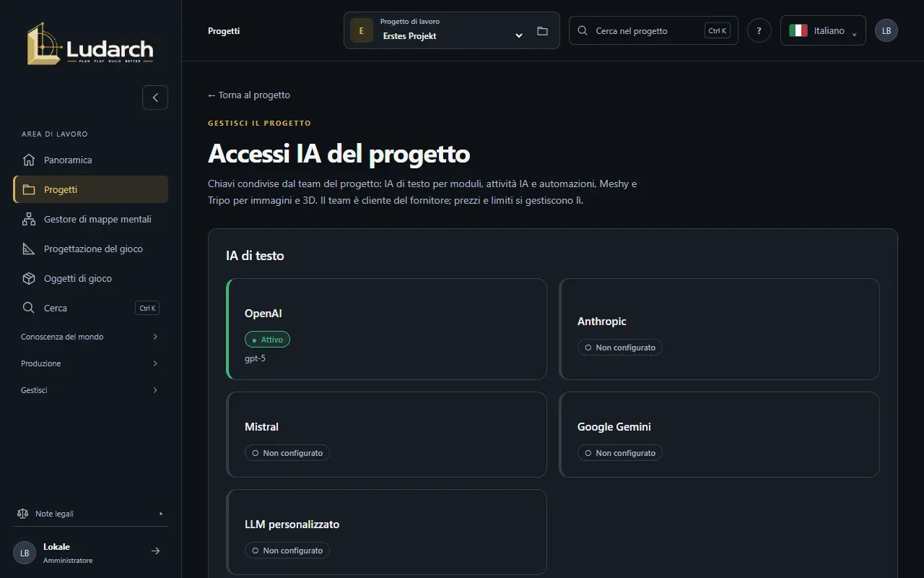Screen dimensions: 924x578
Task: Open the Mistral provider card
Action: pyautogui.click(x=386, y=434)
